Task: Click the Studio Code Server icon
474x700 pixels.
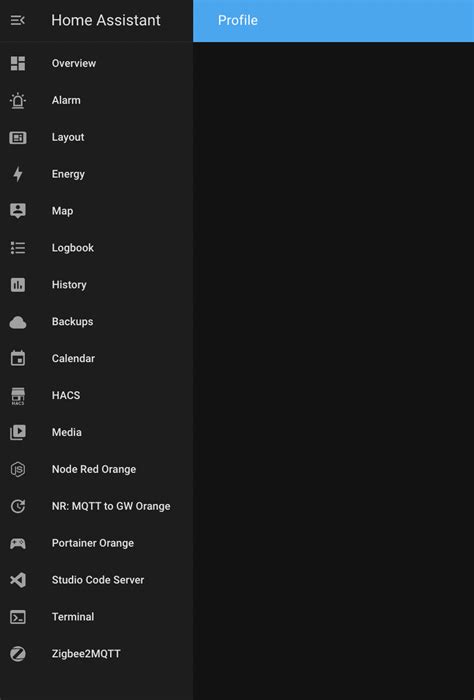Action: (x=18, y=580)
